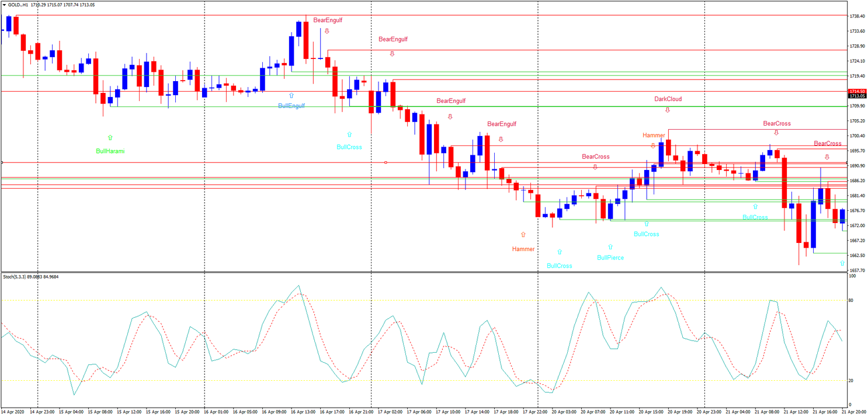Click the down arrow under the middle BearCross label
Viewport: 868px width, 417px height.
(x=595, y=167)
